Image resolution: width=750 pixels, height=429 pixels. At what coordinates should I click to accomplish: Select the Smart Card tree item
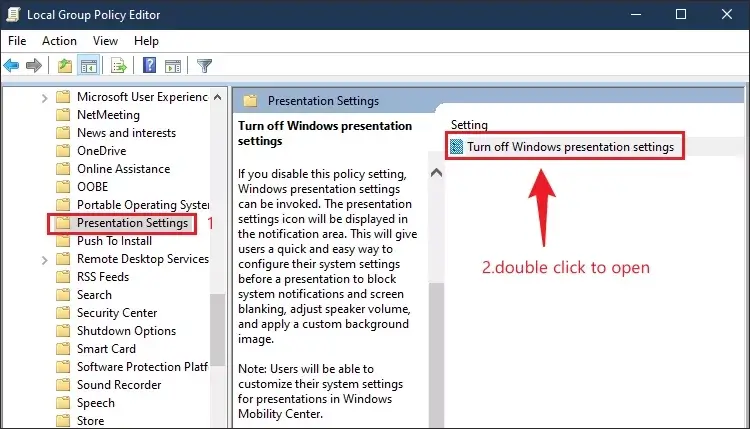(x=107, y=349)
